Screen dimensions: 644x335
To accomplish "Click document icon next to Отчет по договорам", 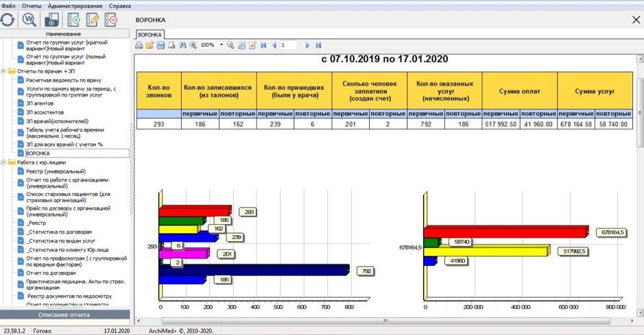I will pos(21,273).
